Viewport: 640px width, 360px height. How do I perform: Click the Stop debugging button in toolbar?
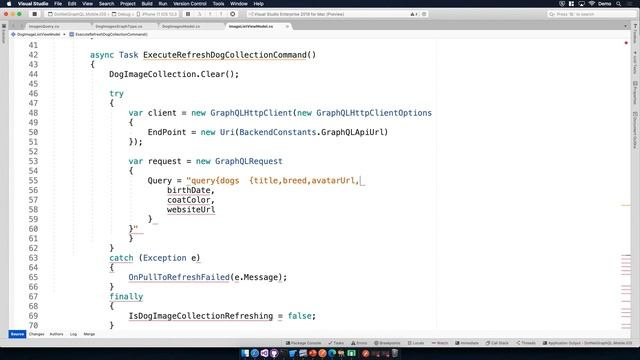tap(35, 14)
